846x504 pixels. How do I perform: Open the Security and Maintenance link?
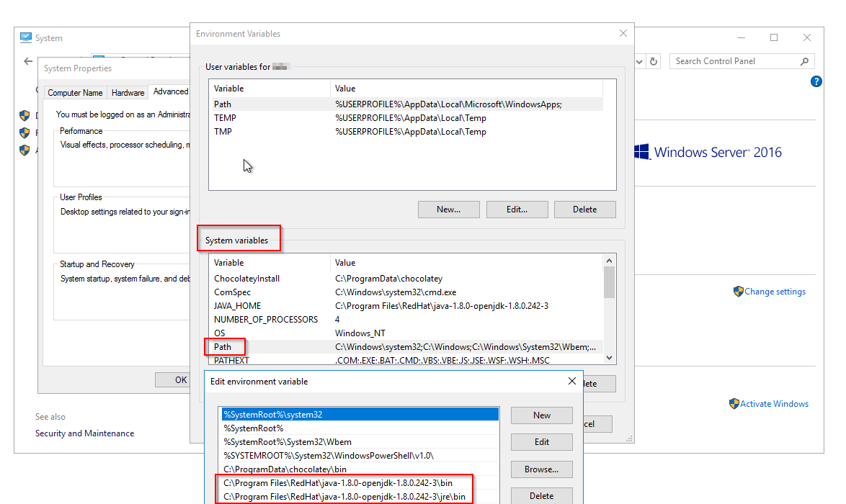click(84, 433)
